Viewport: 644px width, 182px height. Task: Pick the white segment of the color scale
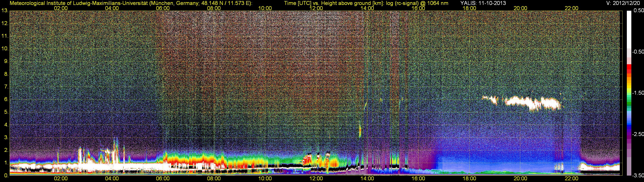(629, 29)
